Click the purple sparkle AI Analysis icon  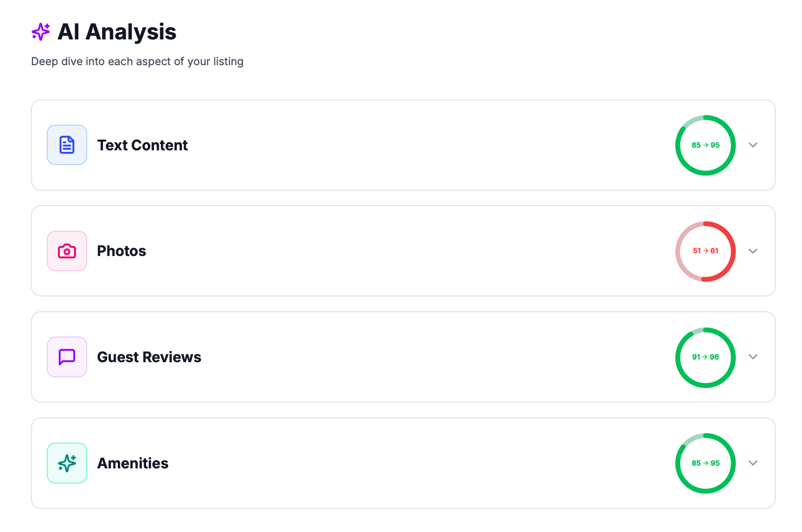(x=41, y=32)
